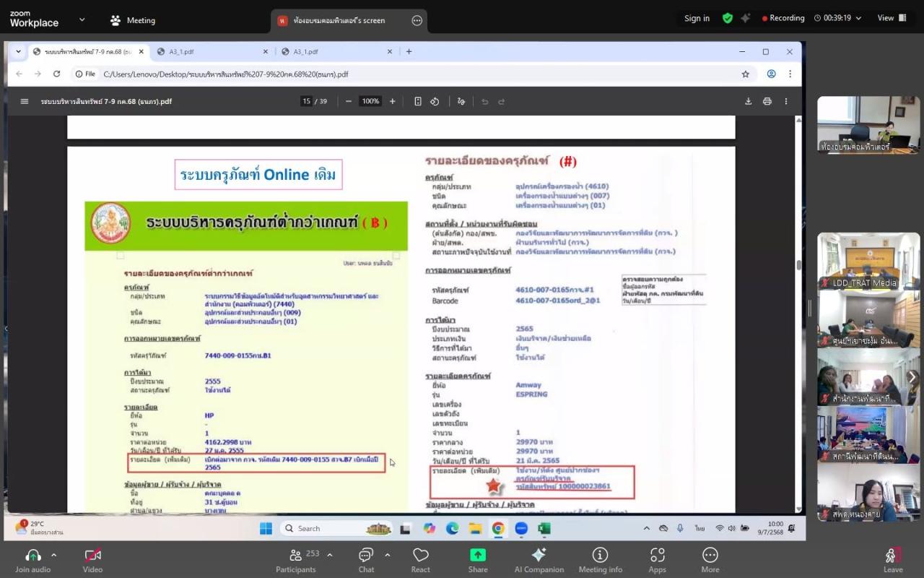Image resolution: width=924 pixels, height=578 pixels.
Task: Zoom out the PDF with minus button
Action: tap(349, 101)
